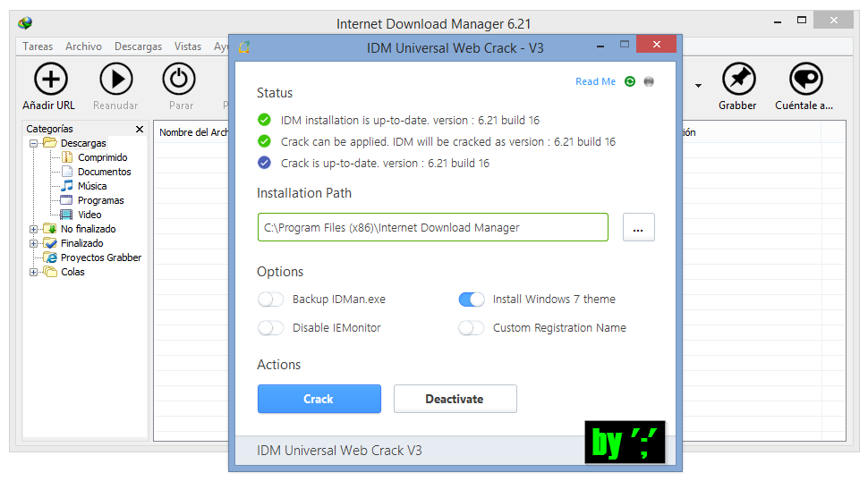Select the Comprimido category

tap(102, 157)
